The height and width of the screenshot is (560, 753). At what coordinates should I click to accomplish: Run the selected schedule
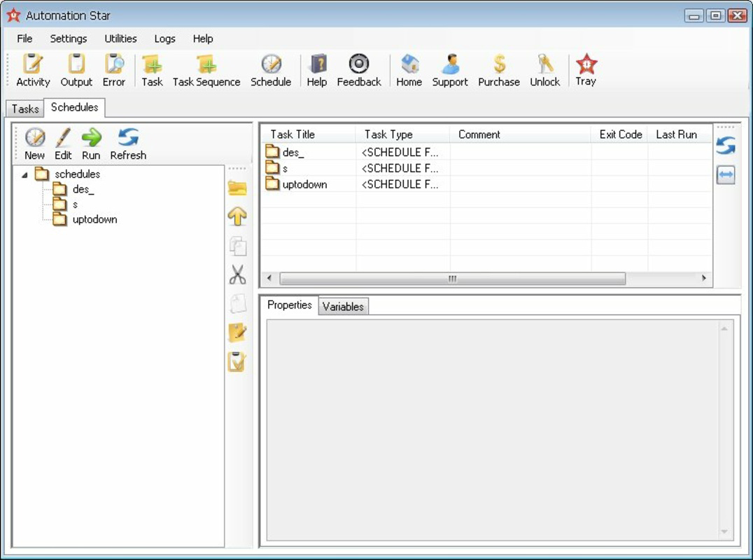click(91, 144)
